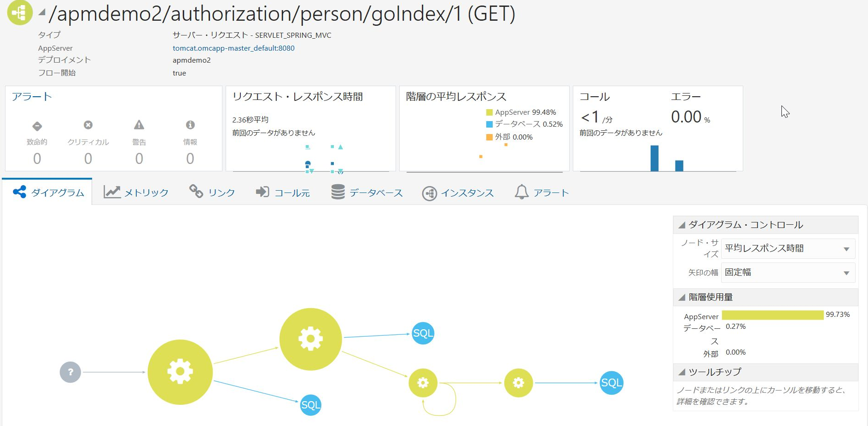Screen dimensions: 868x426
Task: Click the AppServer yellow legend swatch
Action: coord(489,112)
